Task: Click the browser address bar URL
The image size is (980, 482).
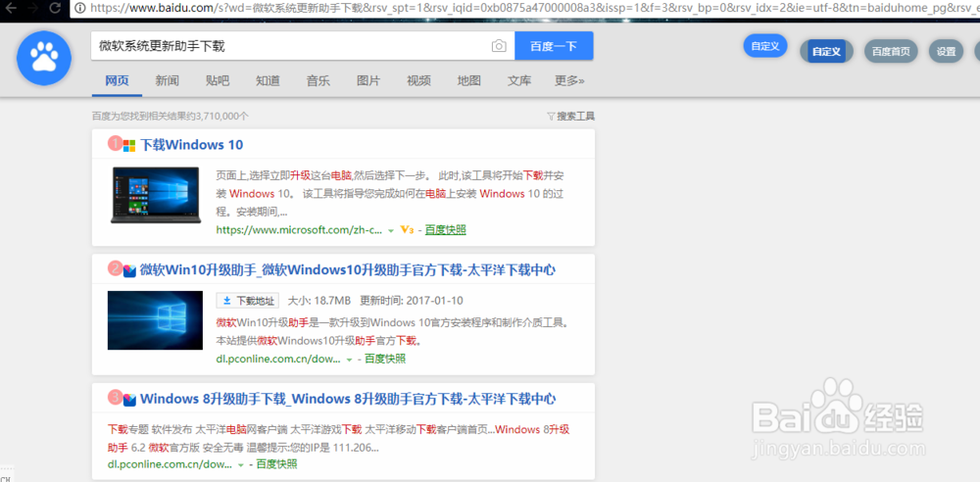Action: point(534,8)
